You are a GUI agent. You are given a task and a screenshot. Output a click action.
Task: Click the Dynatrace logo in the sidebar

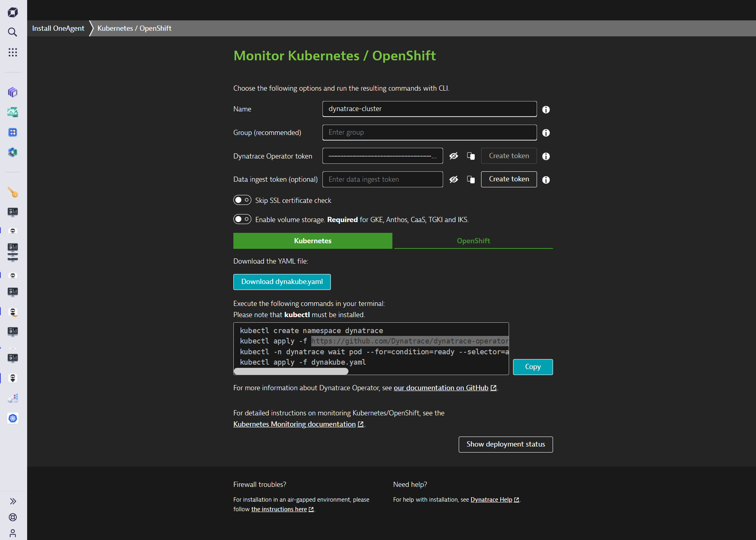click(13, 12)
